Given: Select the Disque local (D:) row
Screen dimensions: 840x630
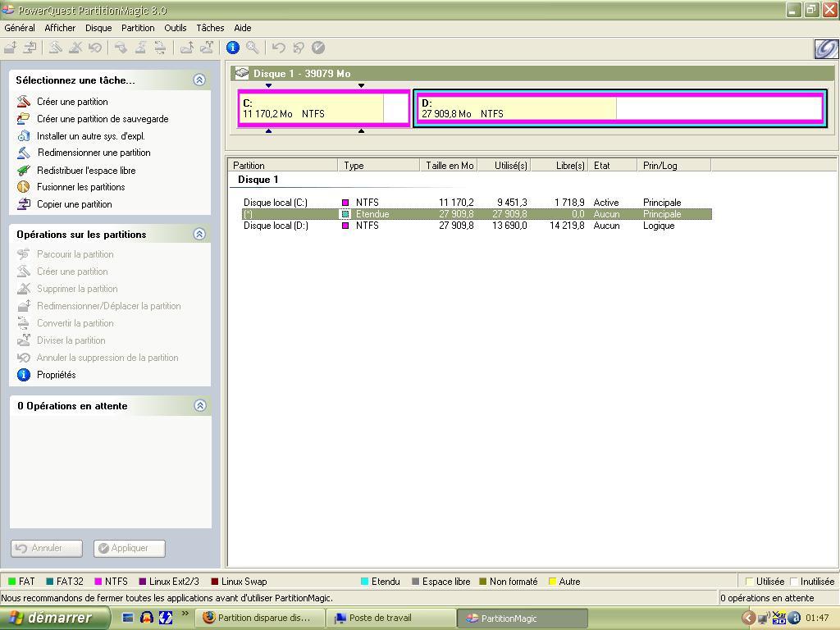Looking at the screenshot, I should (477, 226).
